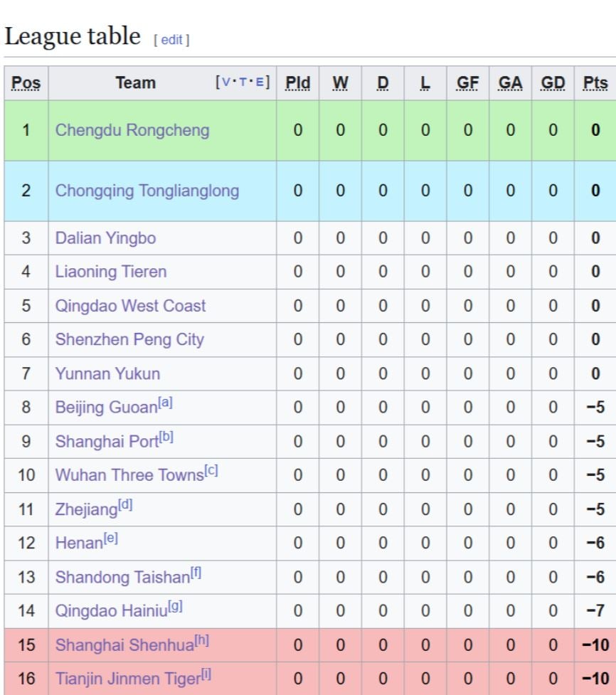Open Chongqing Tonglianglong team link
The width and height of the screenshot is (616, 695).
[147, 191]
